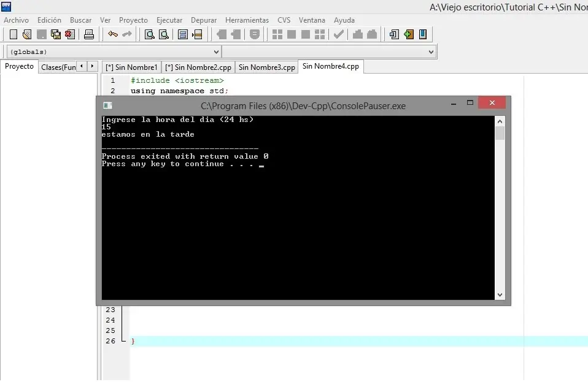Click the console vertical scrollbar thumb
Image resolution: width=588 pixels, height=382 pixels.
(x=500, y=133)
